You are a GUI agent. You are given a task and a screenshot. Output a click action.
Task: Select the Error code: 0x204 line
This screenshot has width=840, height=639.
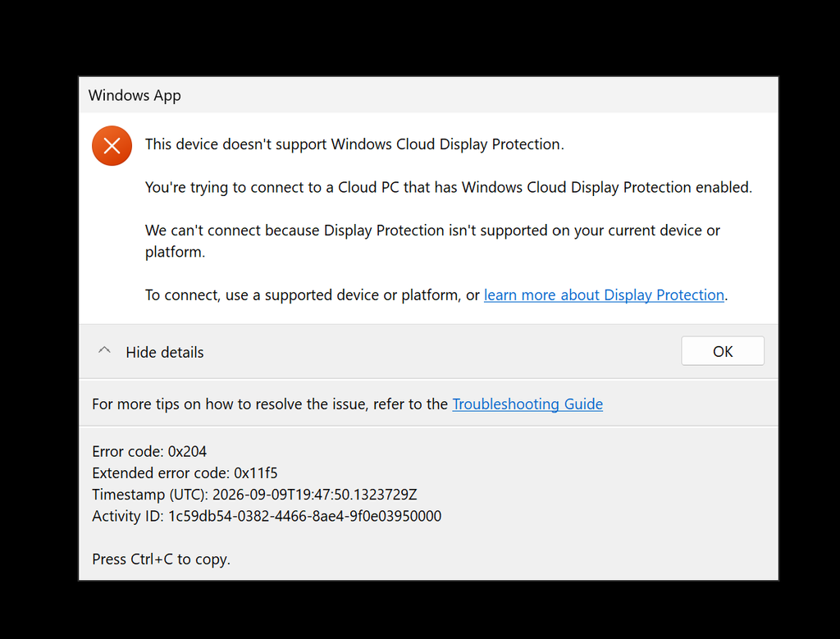[x=149, y=451]
